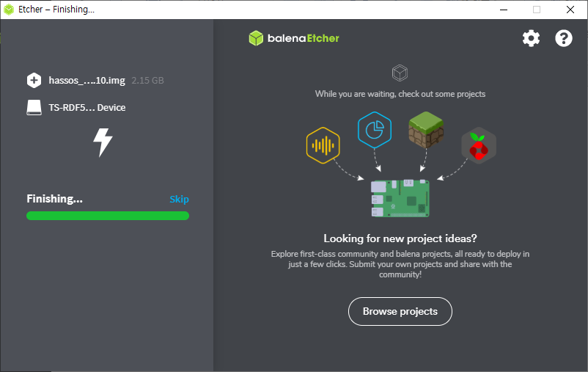Open the help question mark icon
Image resolution: width=588 pixels, height=372 pixels.
[x=564, y=38]
